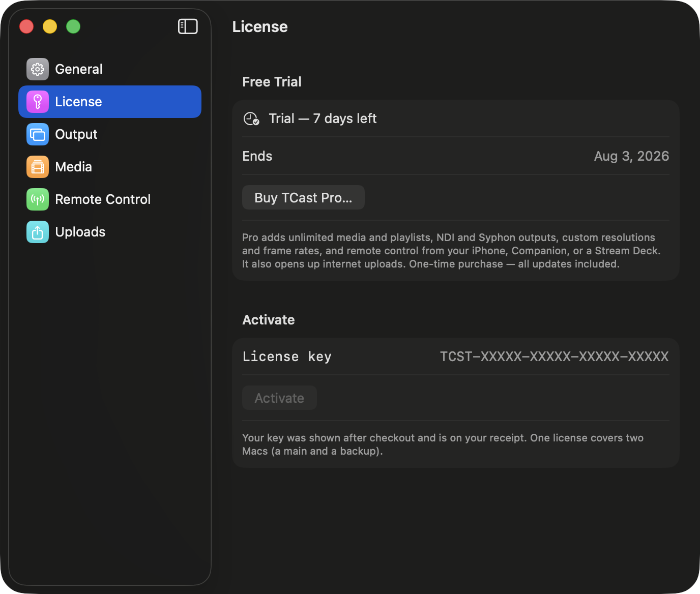Click the General gear icon
Viewport: 700px width, 594px height.
click(38, 69)
